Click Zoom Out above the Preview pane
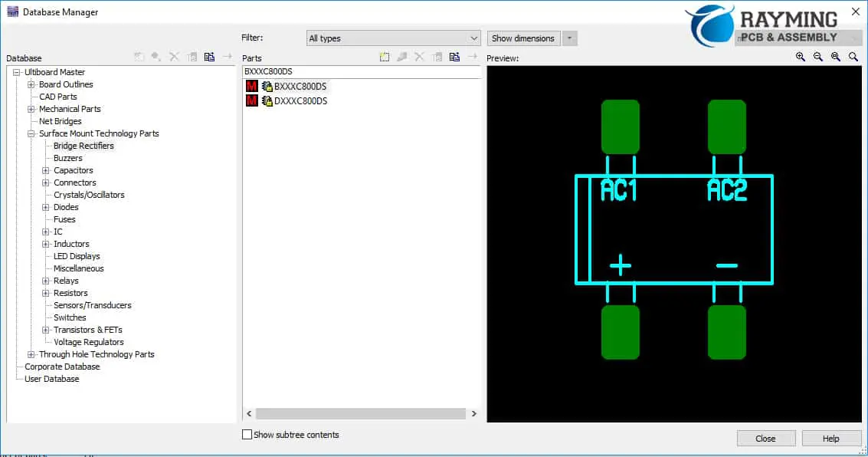Image resolution: width=868 pixels, height=457 pixels. pos(817,57)
